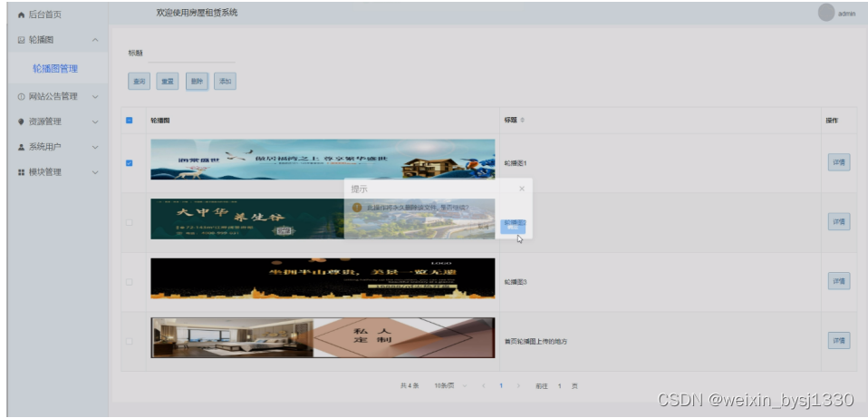Click the sort arrows beside the 标题 column header

click(522, 120)
